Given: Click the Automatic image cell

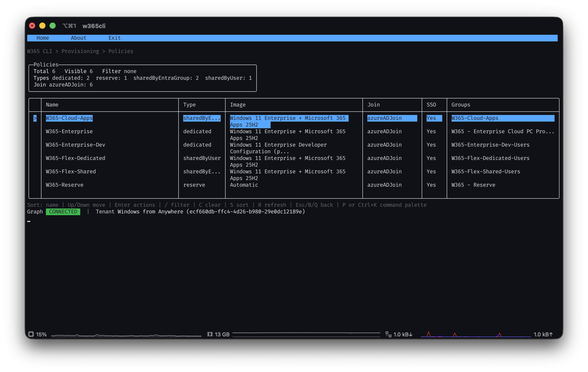Looking at the screenshot, I should pos(244,185).
